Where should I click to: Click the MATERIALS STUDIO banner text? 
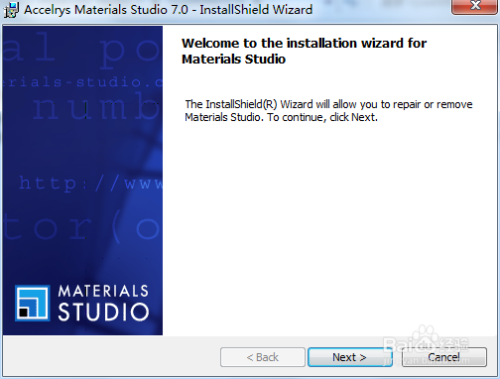coord(103,303)
